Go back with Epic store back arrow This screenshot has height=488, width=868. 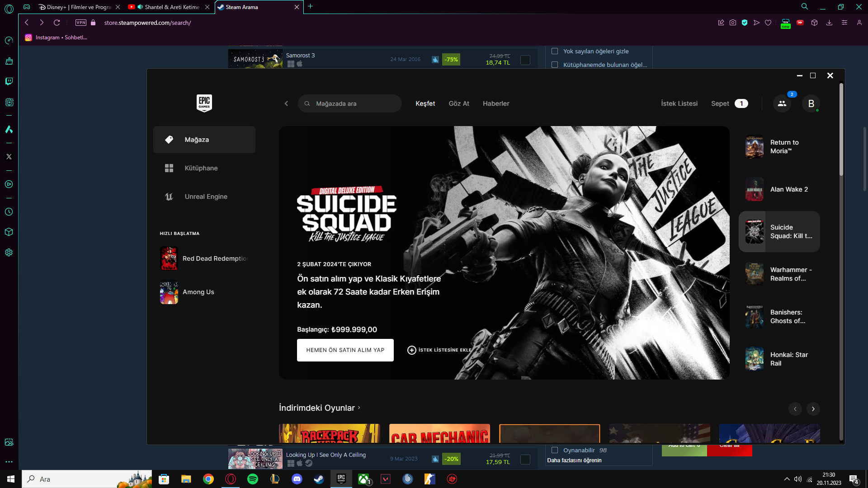(x=286, y=103)
